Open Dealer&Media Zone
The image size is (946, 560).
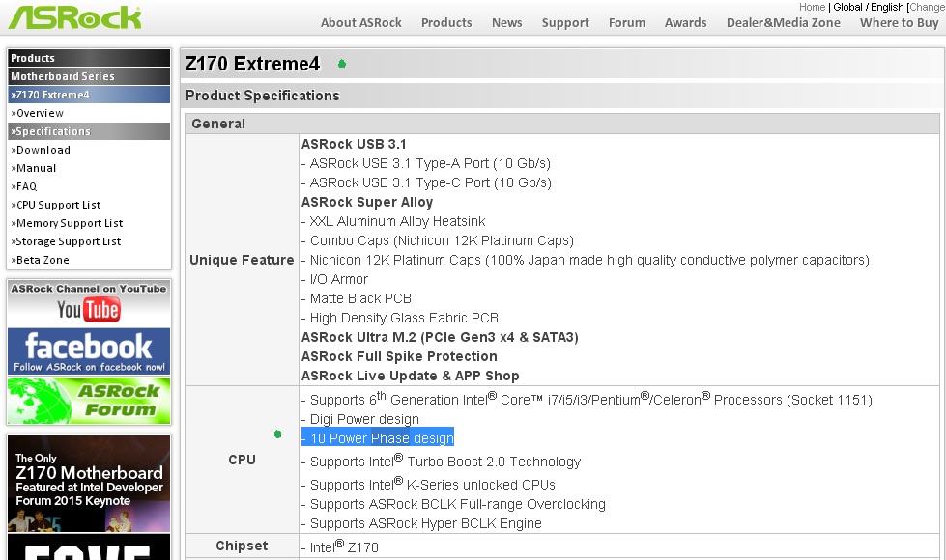coord(783,23)
